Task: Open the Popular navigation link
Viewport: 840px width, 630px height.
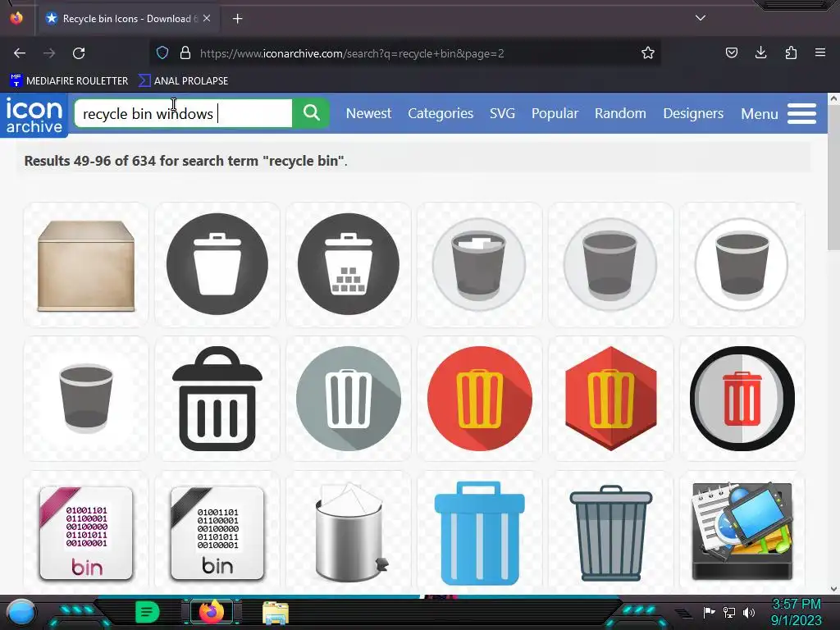Action: (x=555, y=113)
